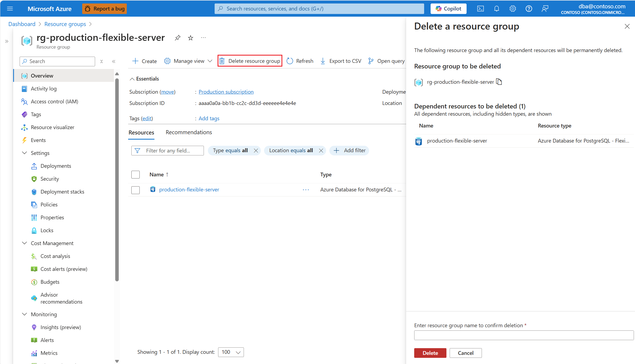Open the Production subscription link
This screenshot has height=364, width=635.
tap(226, 92)
